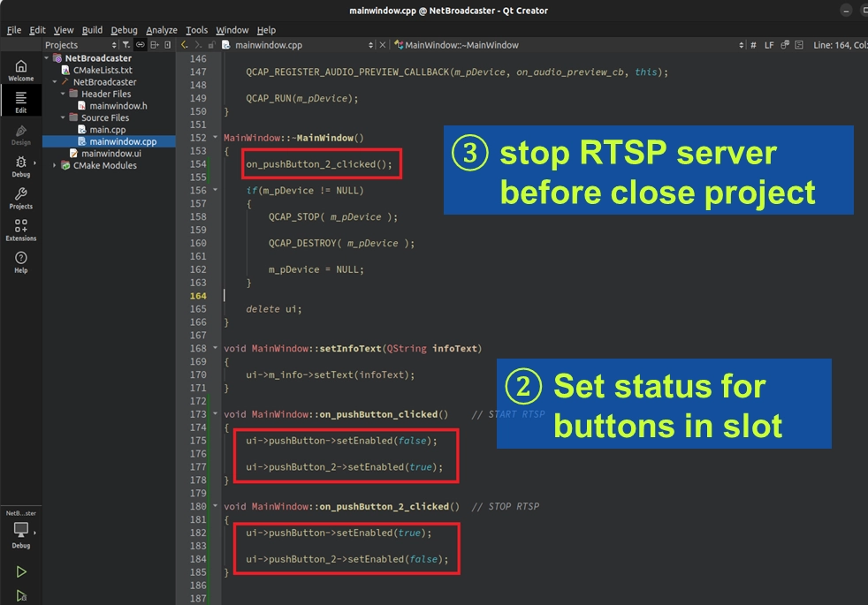
Task: Split the Projects sidebar panel
Action: [x=155, y=45]
